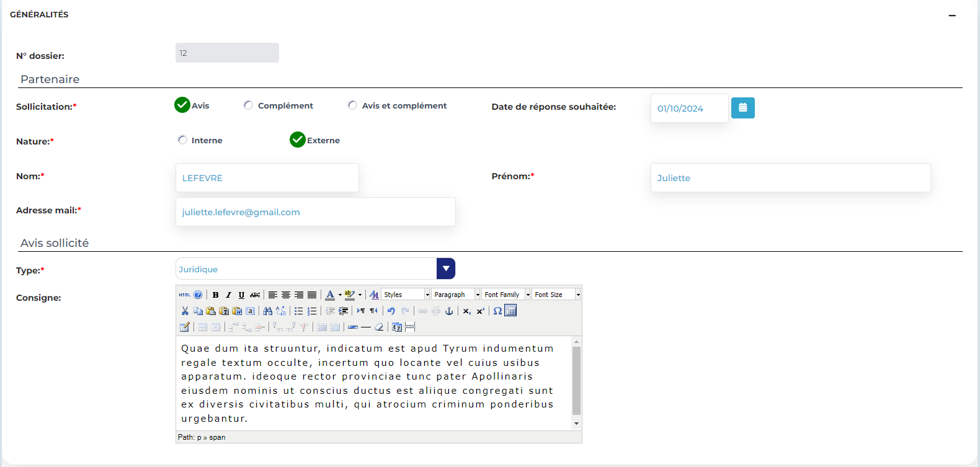Click the HTML source edit button
The image size is (980, 467).
185,295
